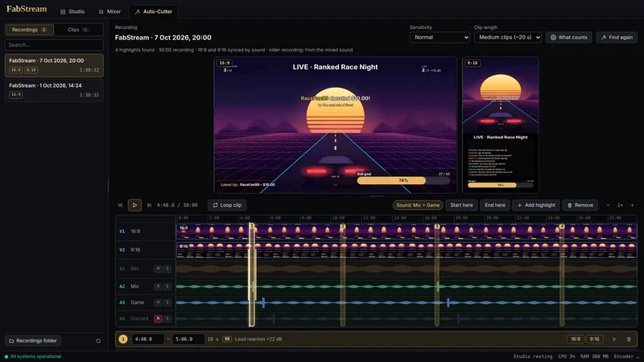644x362 pixels.
Task: Click the Start here button
Action: pos(461,205)
